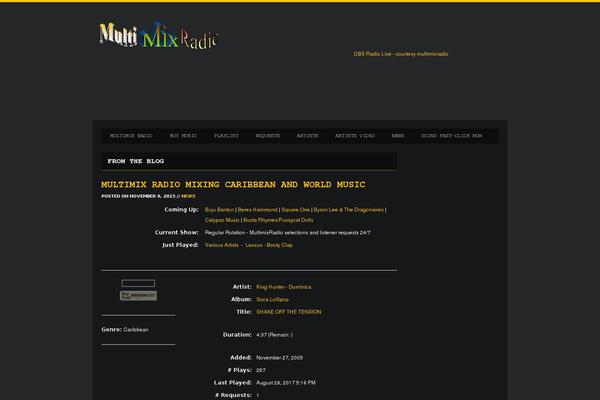Click the 'Genre: Caribbean' text

click(125, 330)
